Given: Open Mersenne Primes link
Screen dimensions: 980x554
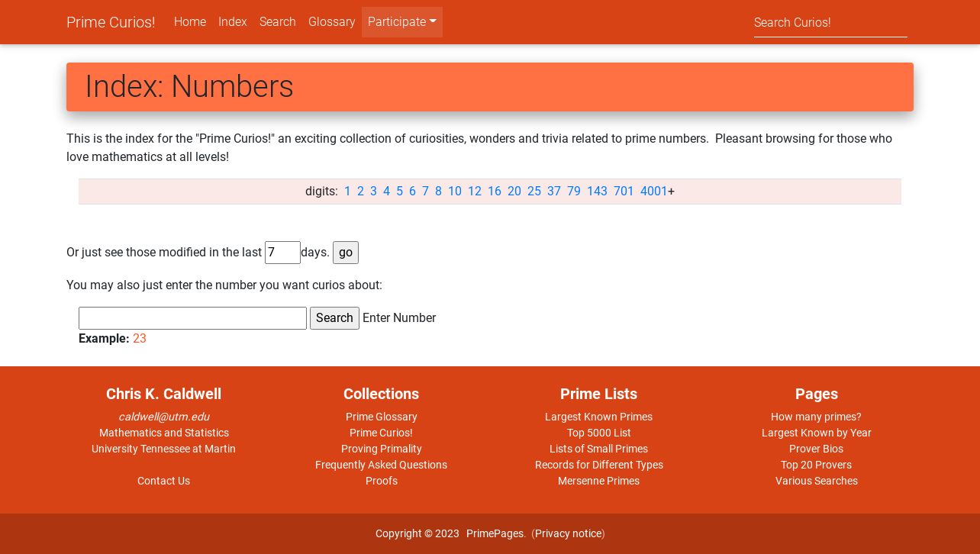Looking at the screenshot, I should click(599, 481).
